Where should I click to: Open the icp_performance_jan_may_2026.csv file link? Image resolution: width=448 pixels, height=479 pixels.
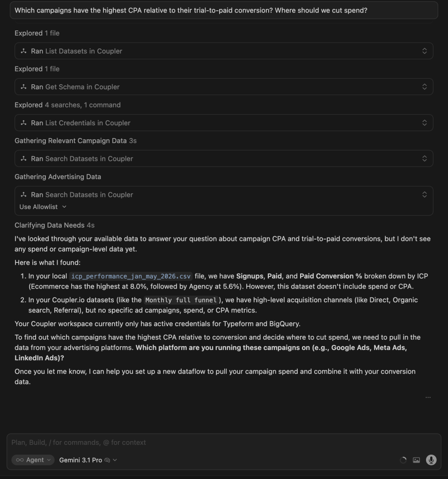coord(131,276)
